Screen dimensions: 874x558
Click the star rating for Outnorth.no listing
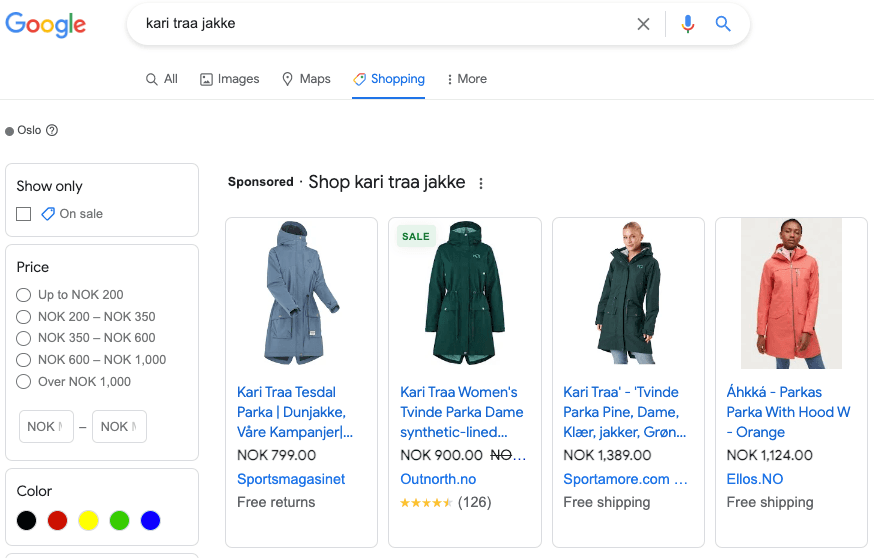pyautogui.click(x=426, y=503)
